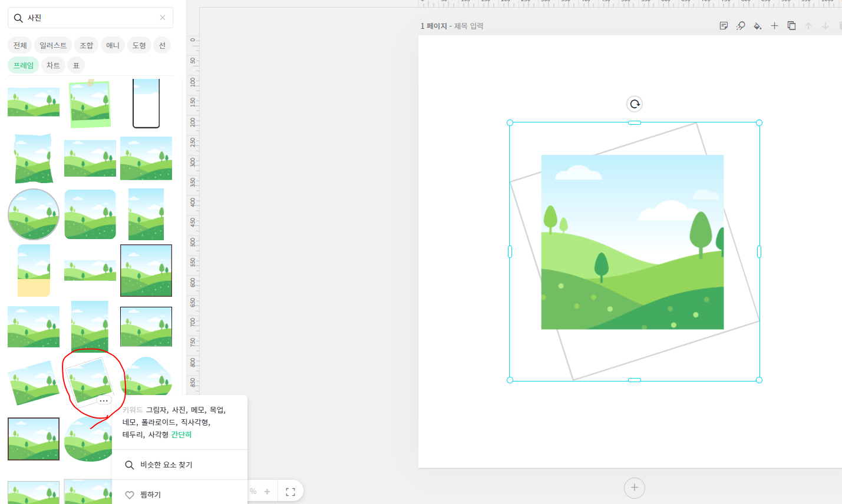Image resolution: width=842 pixels, height=504 pixels.
Task: Clear the search field with the X
Action: pos(163,18)
